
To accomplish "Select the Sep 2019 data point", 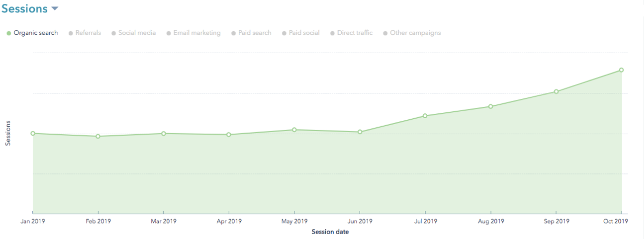I will pyautogui.click(x=557, y=91).
